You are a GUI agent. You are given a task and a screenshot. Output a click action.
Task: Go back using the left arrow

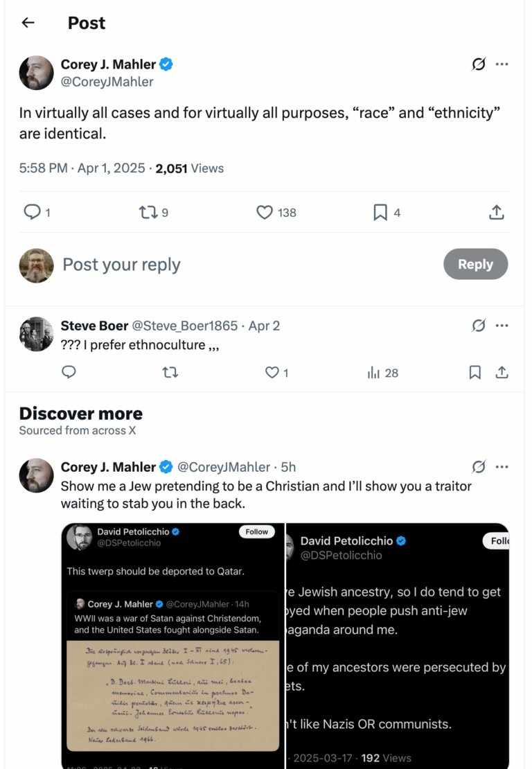pos(28,23)
